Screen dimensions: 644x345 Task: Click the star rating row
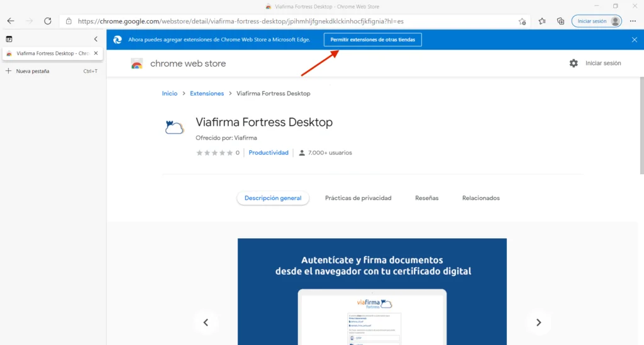pyautogui.click(x=214, y=153)
